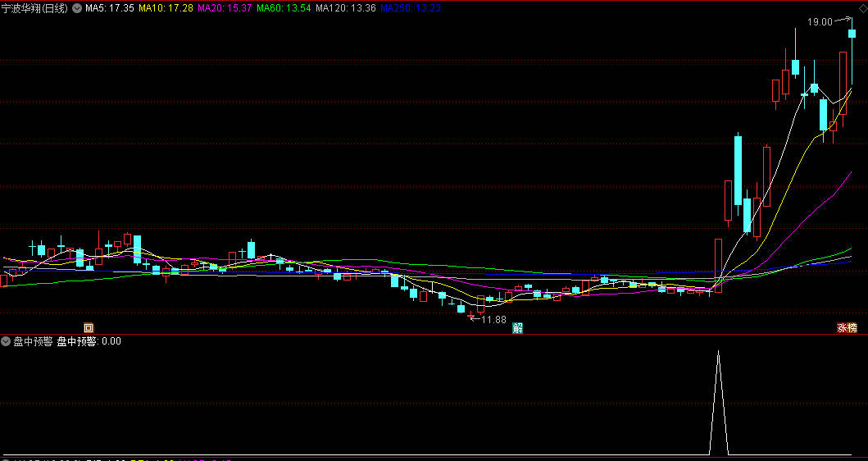Click the 解 event marker icon
This screenshot has width=868, height=461.
tap(517, 327)
